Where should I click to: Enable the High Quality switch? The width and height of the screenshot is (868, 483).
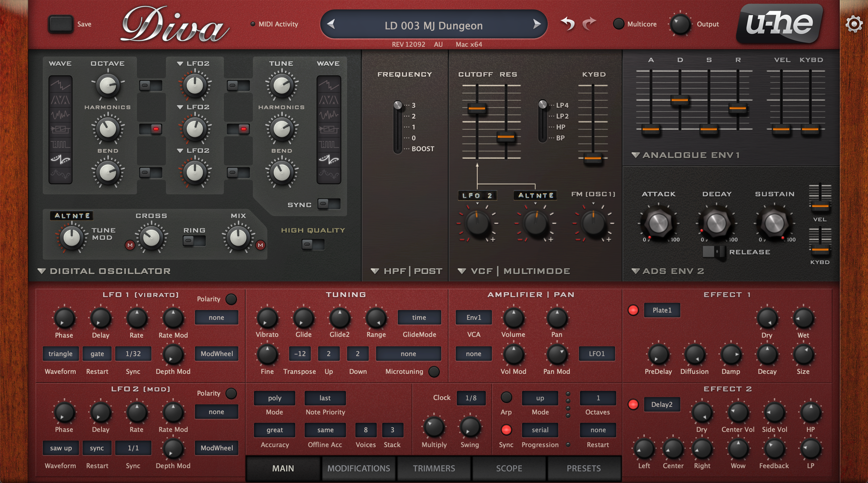pyautogui.click(x=313, y=244)
